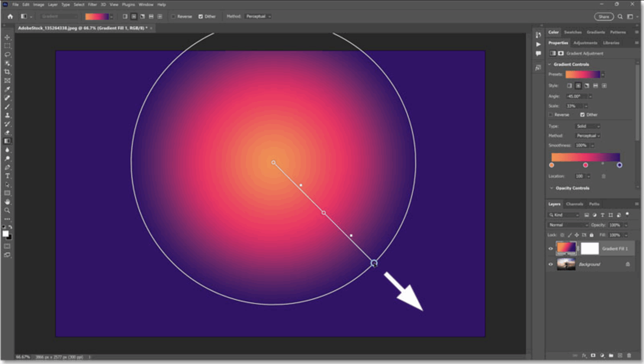Switch to the Channels tab
Image resolution: width=644 pixels, height=364 pixels.
coord(574,204)
